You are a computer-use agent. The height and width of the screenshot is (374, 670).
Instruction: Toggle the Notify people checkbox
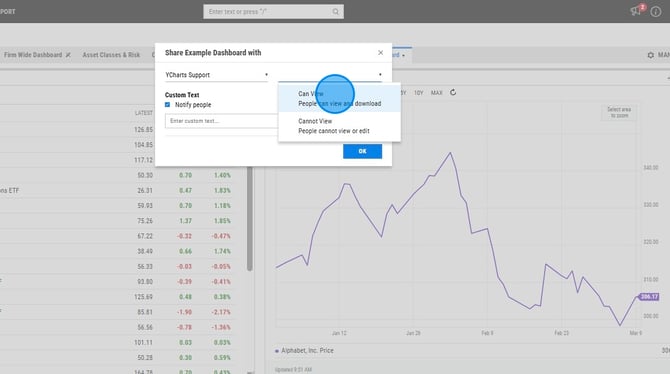[x=168, y=105]
